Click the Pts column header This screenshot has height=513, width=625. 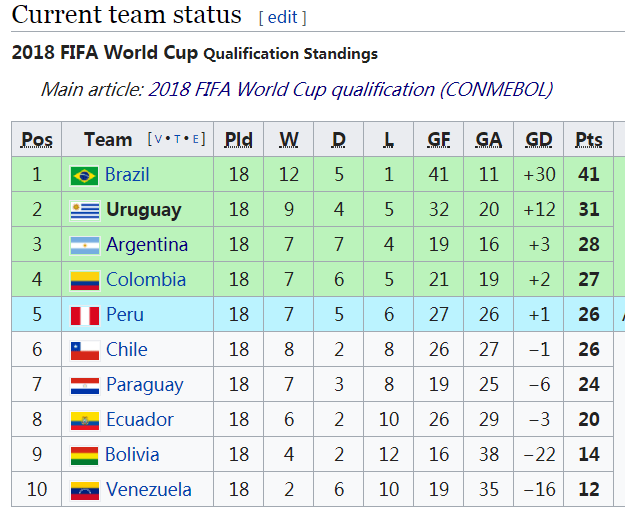pyautogui.click(x=589, y=140)
